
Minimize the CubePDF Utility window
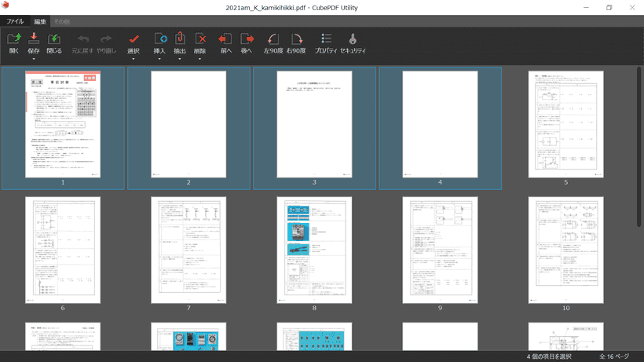586,7
